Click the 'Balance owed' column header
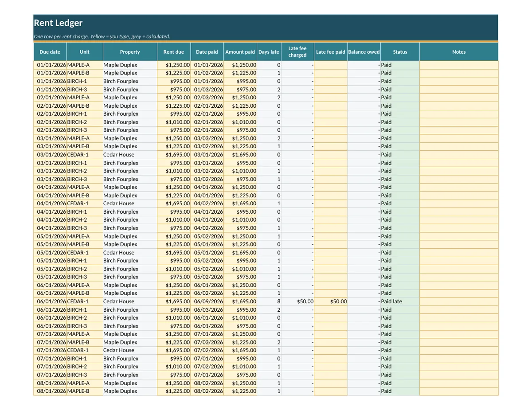The image size is (532, 411). 364,52
